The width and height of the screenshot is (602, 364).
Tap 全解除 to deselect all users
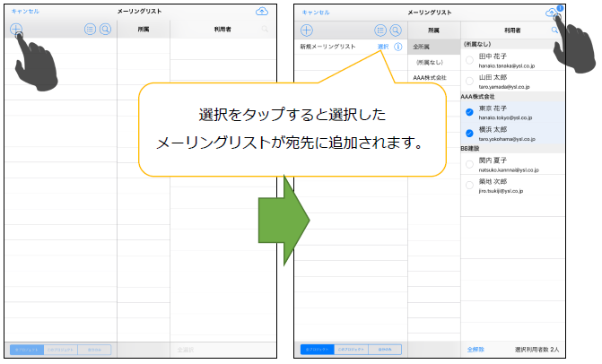pyautogui.click(x=475, y=348)
